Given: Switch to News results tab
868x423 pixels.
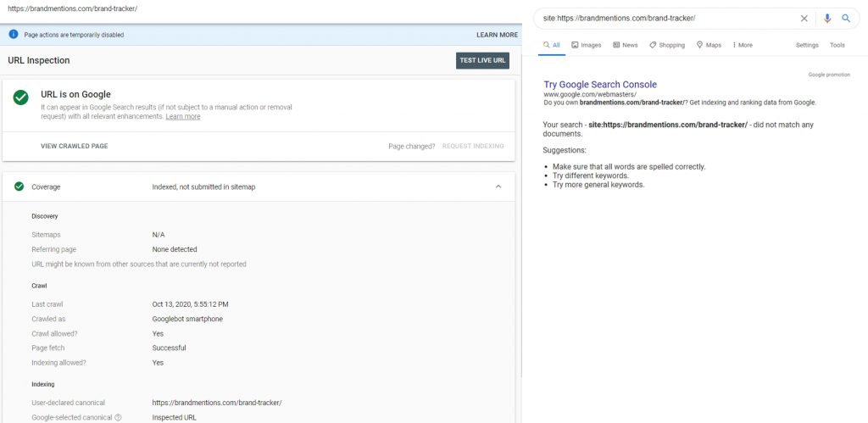Looking at the screenshot, I should click(626, 46).
